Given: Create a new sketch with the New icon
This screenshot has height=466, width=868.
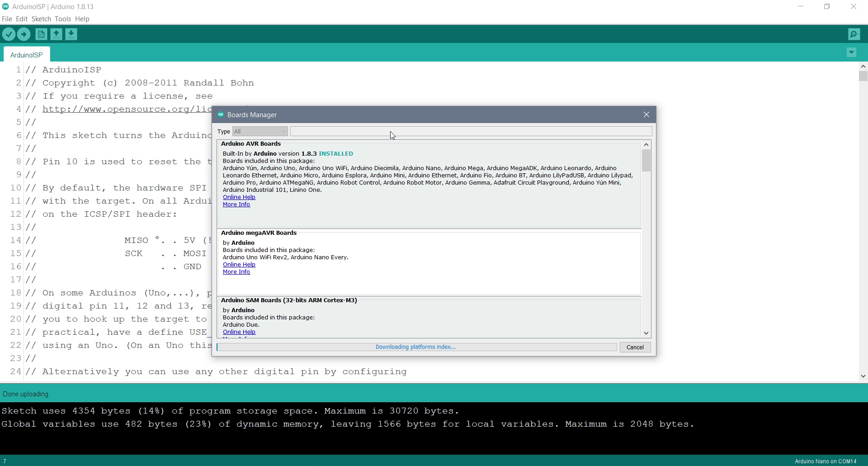Looking at the screenshot, I should (41, 34).
